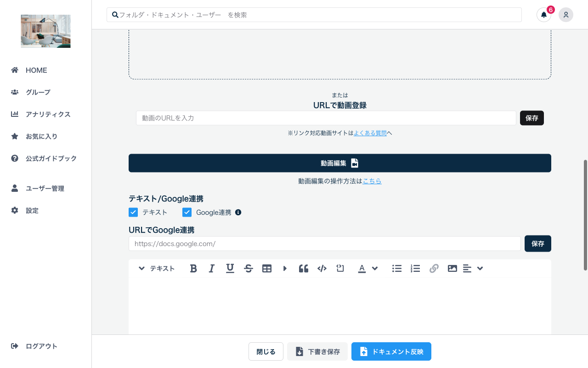The width and height of the screenshot is (588, 368).
Task: Apply italic formatting
Action: pos(212,268)
